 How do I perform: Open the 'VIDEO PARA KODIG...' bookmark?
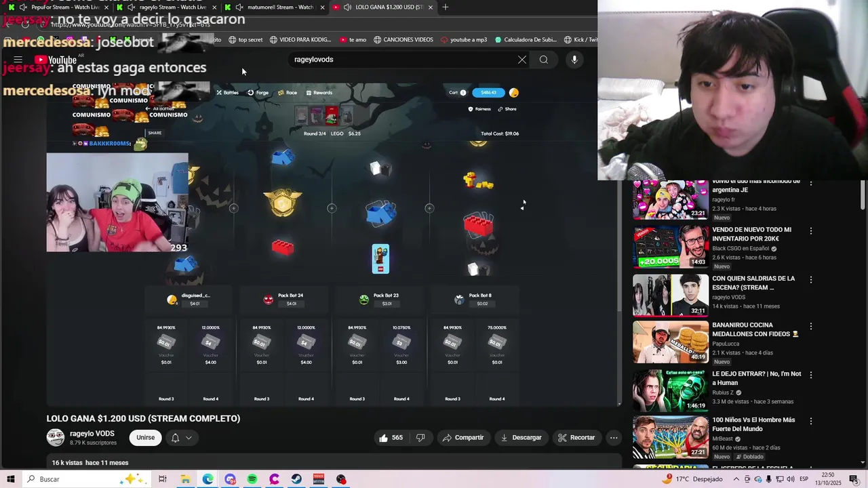click(300, 40)
